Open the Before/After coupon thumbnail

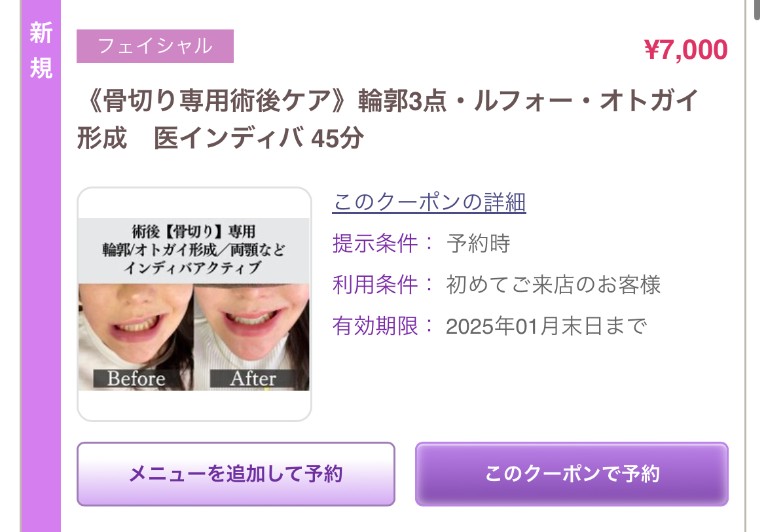tap(194, 304)
